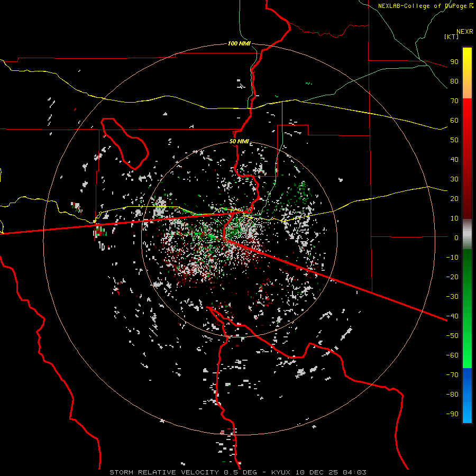Click STORM RELATIVE VELOCITY in the caption
The height and width of the screenshot is (476, 476).
point(164,472)
